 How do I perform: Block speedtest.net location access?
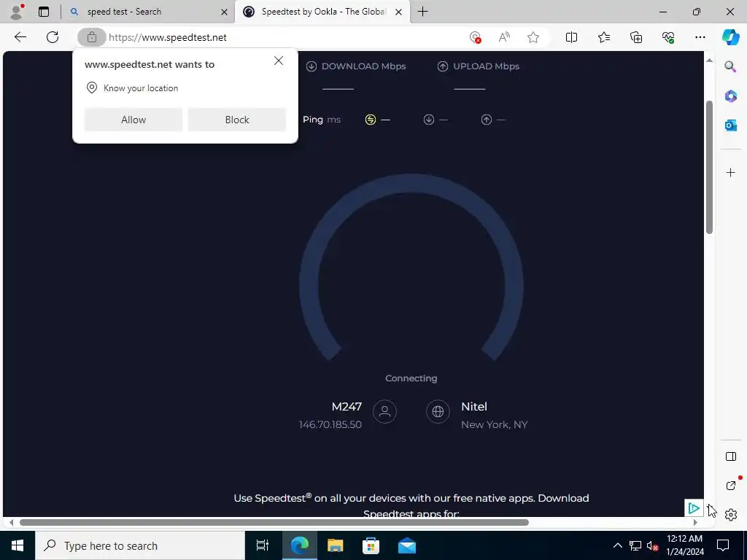tap(237, 120)
